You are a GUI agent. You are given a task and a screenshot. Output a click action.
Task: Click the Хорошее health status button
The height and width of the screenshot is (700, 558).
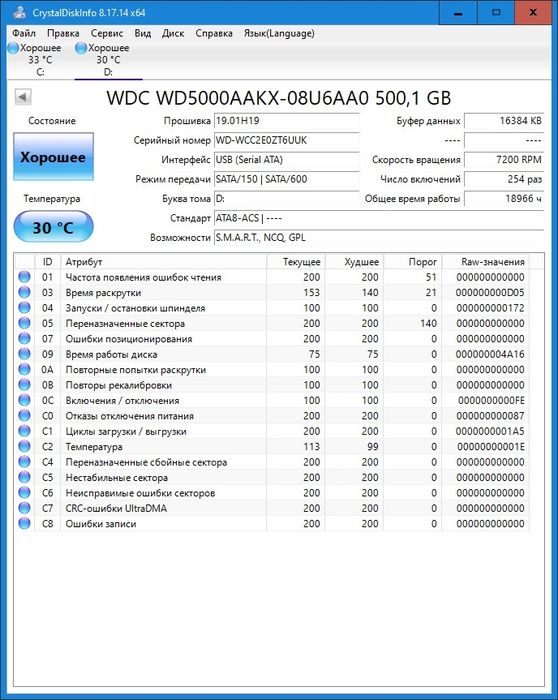(53, 157)
